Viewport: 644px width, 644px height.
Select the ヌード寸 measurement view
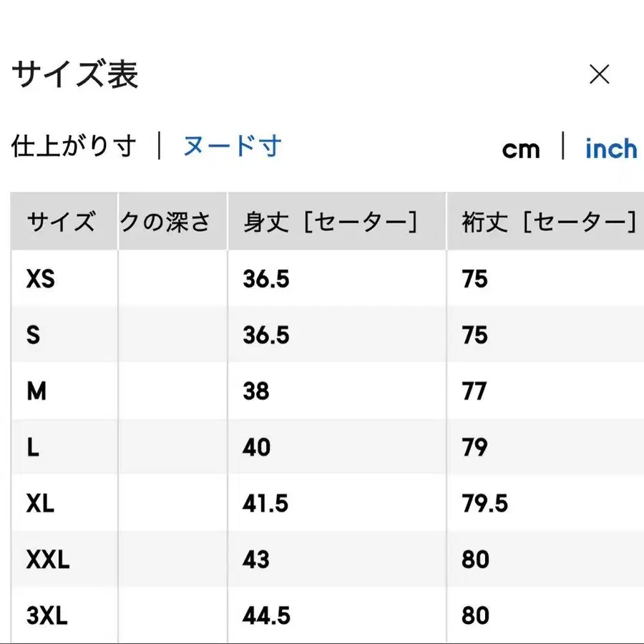(233, 147)
